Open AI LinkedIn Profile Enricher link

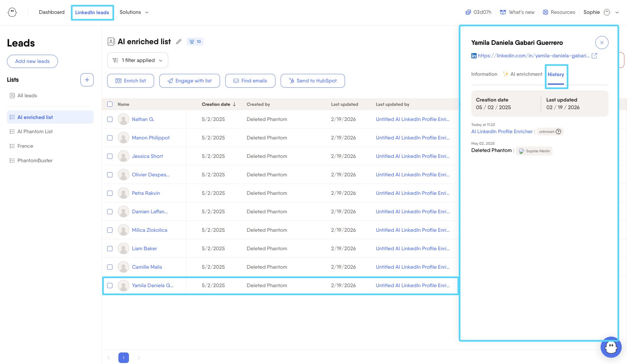point(502,132)
